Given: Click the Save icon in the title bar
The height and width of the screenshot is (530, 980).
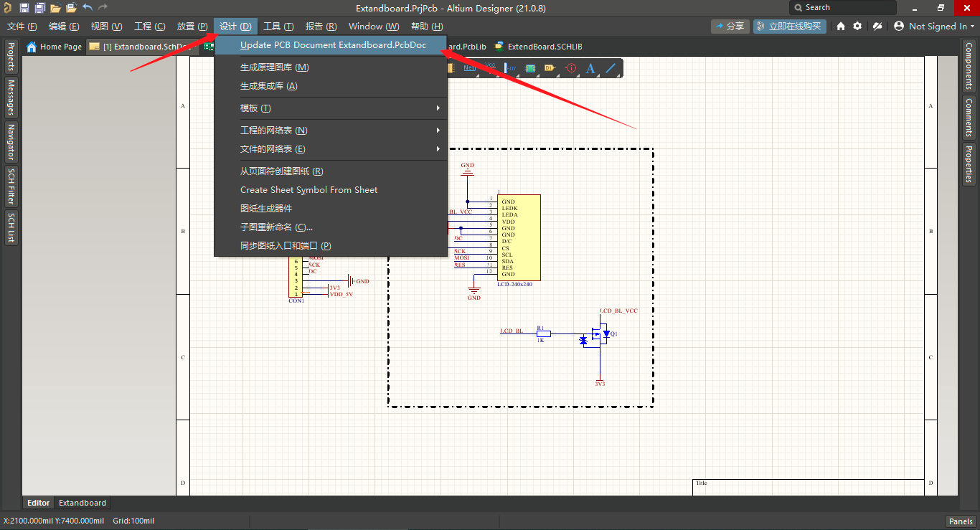Looking at the screenshot, I should pyautogui.click(x=24, y=8).
